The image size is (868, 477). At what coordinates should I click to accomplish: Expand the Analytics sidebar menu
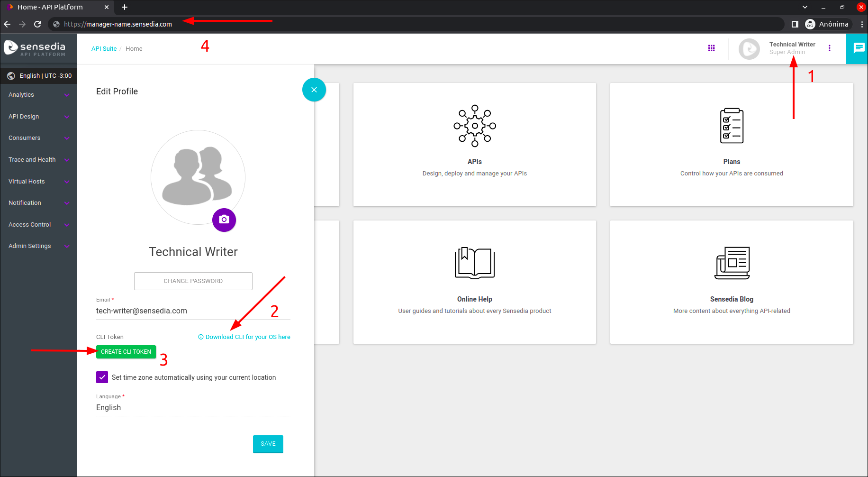(x=38, y=95)
